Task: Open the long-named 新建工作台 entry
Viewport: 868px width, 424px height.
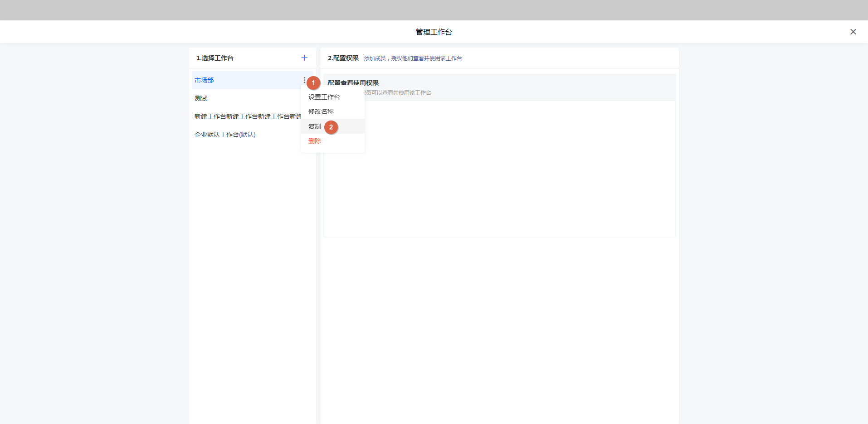Action: (248, 116)
